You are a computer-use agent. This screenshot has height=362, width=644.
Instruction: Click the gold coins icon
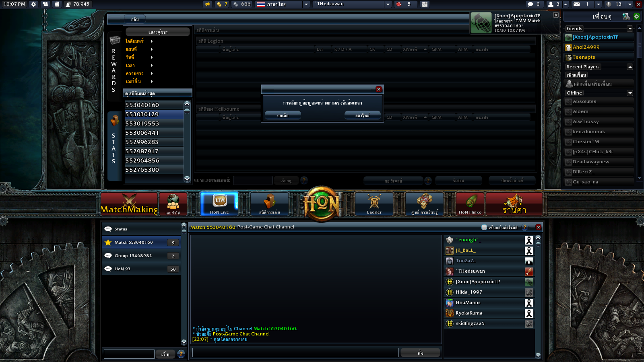point(219,4)
